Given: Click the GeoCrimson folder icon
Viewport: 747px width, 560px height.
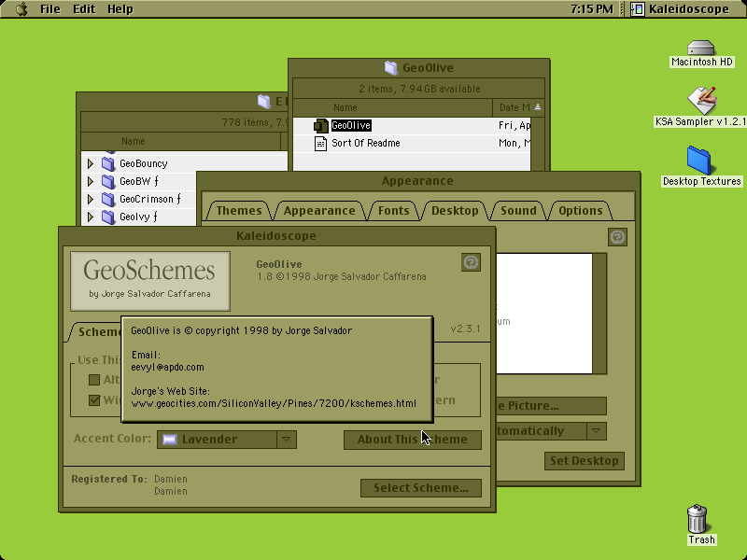Looking at the screenshot, I should [108, 199].
